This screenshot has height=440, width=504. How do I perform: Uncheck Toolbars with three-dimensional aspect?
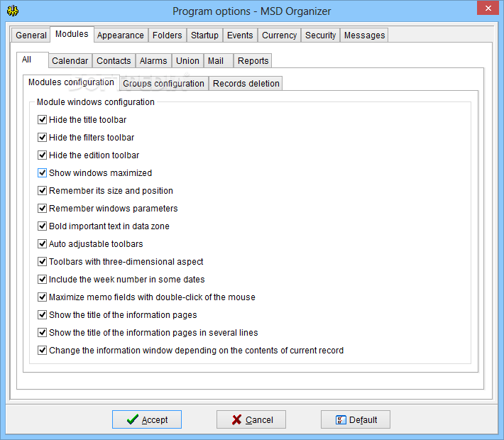click(42, 262)
